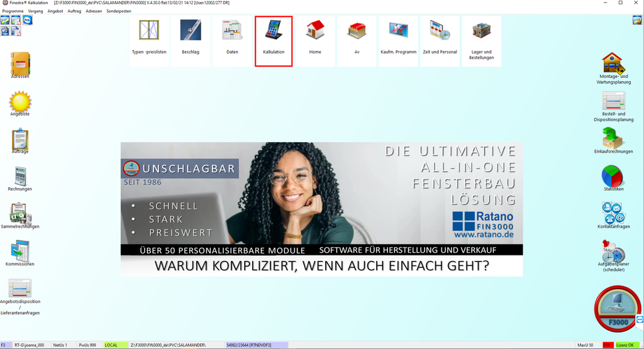Click the green LOCAL status bar field
This screenshot has height=349, width=644.
click(115, 345)
